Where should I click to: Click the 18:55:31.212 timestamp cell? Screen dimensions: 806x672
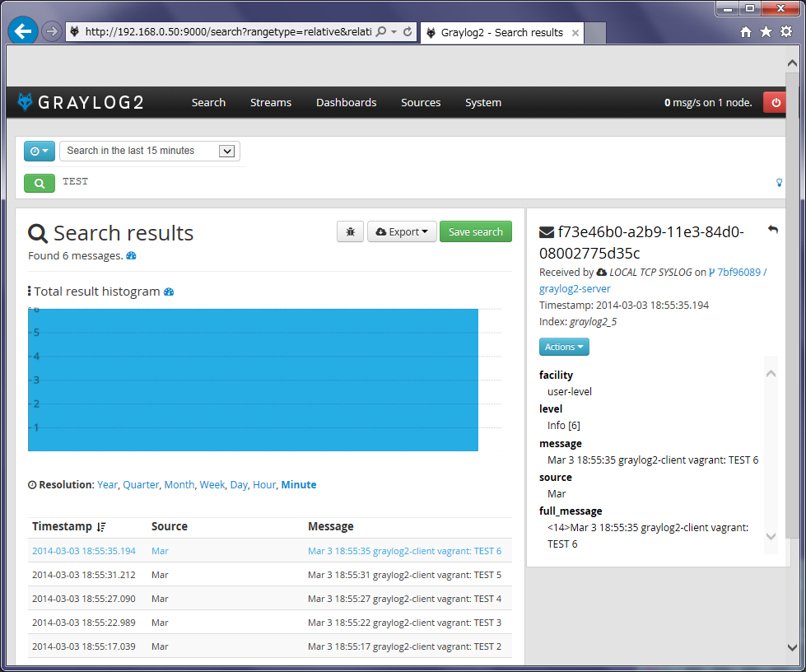point(84,575)
